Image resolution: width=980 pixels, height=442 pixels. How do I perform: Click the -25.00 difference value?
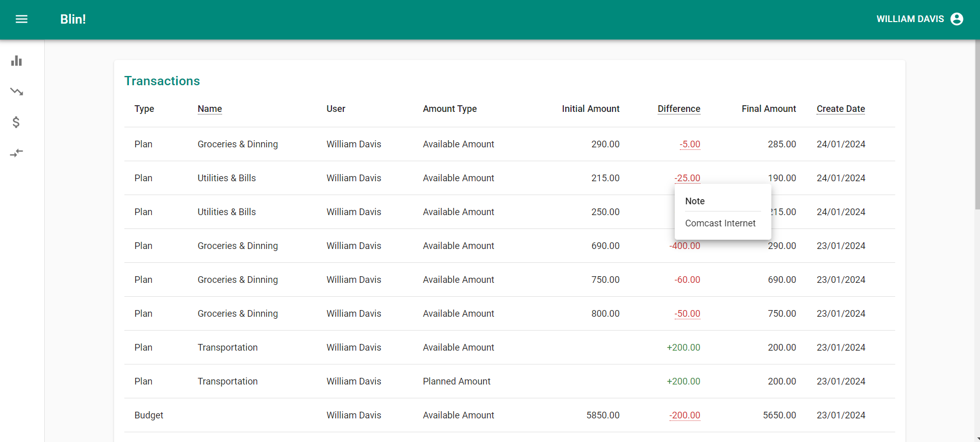(687, 178)
